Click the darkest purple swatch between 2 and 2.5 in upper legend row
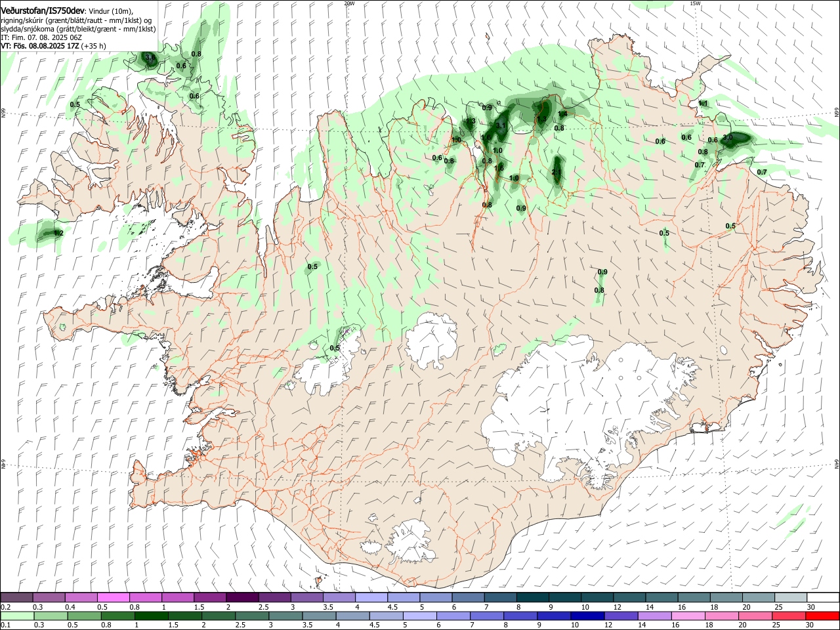 242,597
